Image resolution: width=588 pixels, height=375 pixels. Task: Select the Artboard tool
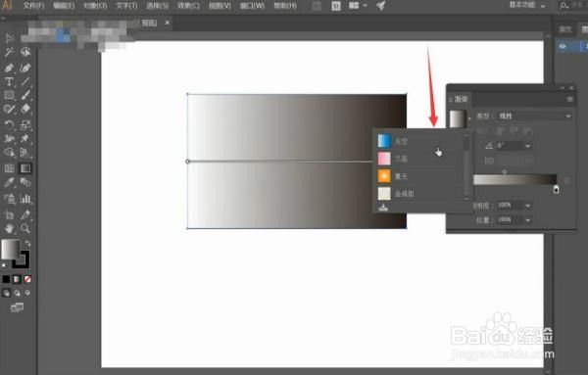[9, 214]
